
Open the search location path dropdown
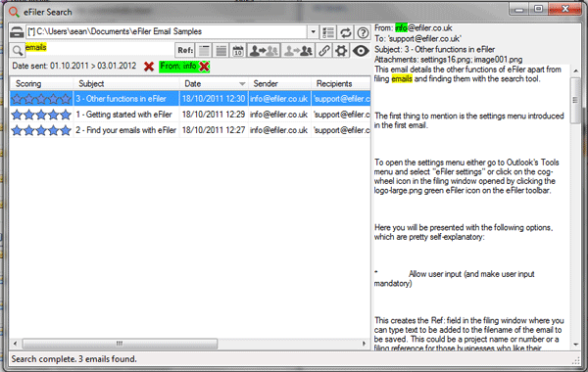tap(313, 32)
